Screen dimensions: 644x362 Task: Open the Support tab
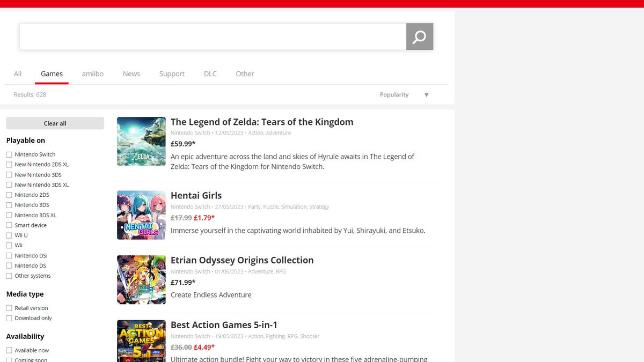(172, 74)
